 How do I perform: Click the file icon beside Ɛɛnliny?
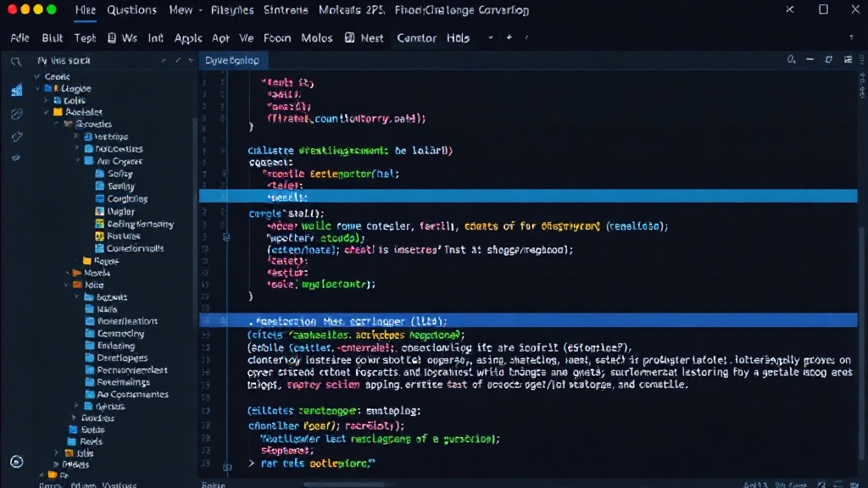[x=100, y=186]
